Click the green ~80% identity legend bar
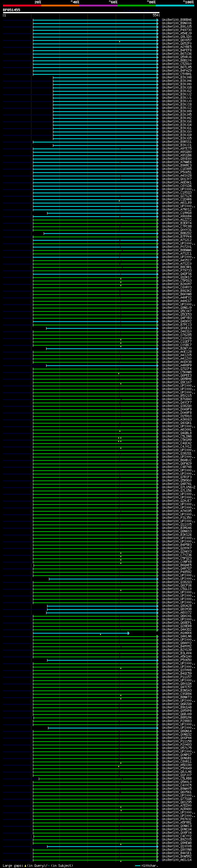Screen dimensions: 197x868 pyautogui.click(x=137, y=6)
